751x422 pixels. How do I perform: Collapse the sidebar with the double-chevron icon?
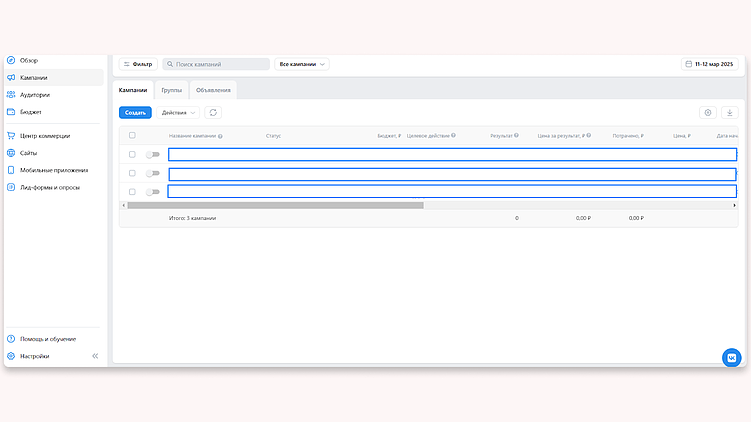coord(95,356)
